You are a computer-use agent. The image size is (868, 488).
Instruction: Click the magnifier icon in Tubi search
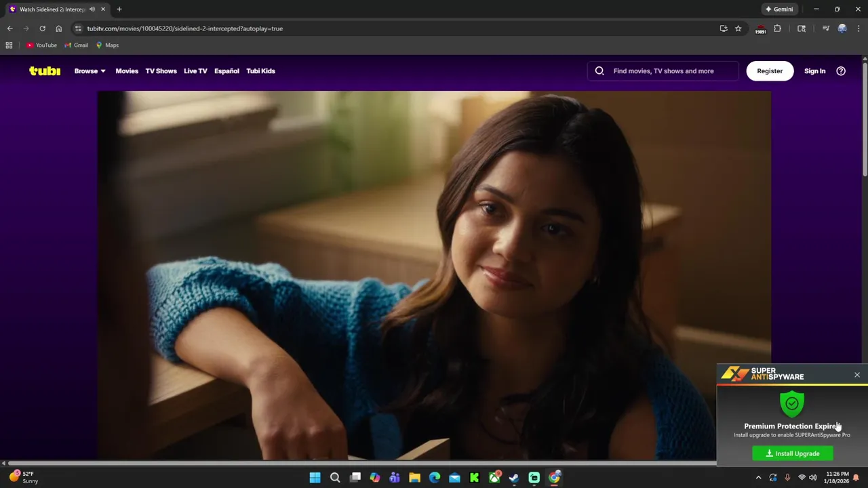tap(599, 70)
